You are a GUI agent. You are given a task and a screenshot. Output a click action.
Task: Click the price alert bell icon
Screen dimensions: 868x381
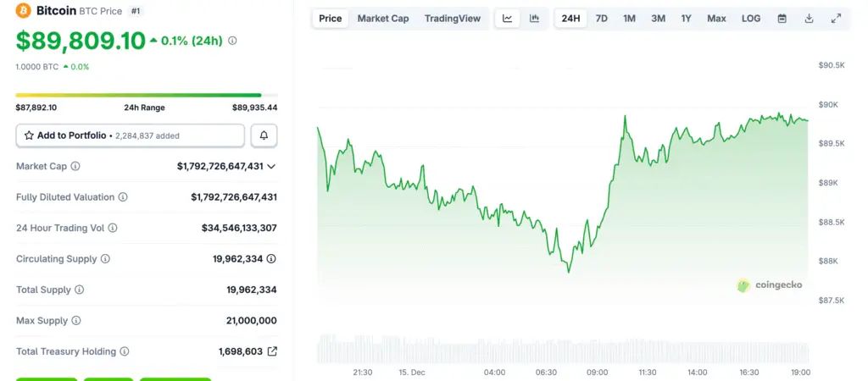click(x=264, y=135)
